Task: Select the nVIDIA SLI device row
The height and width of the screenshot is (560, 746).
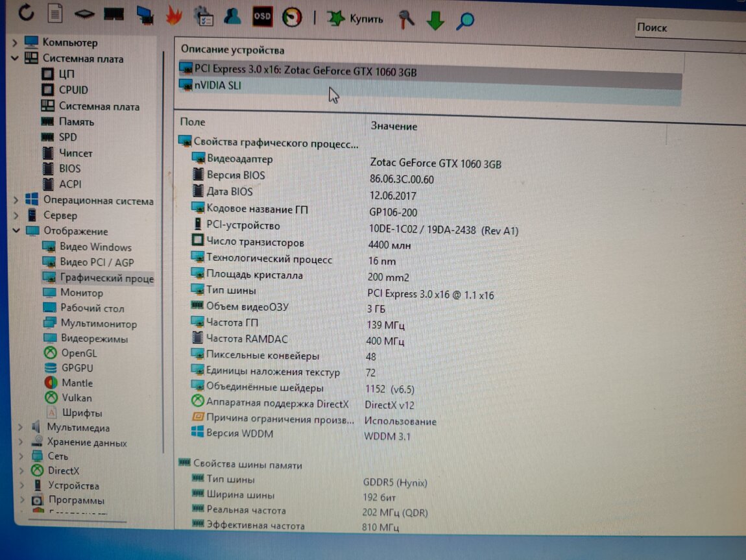Action: [218, 85]
